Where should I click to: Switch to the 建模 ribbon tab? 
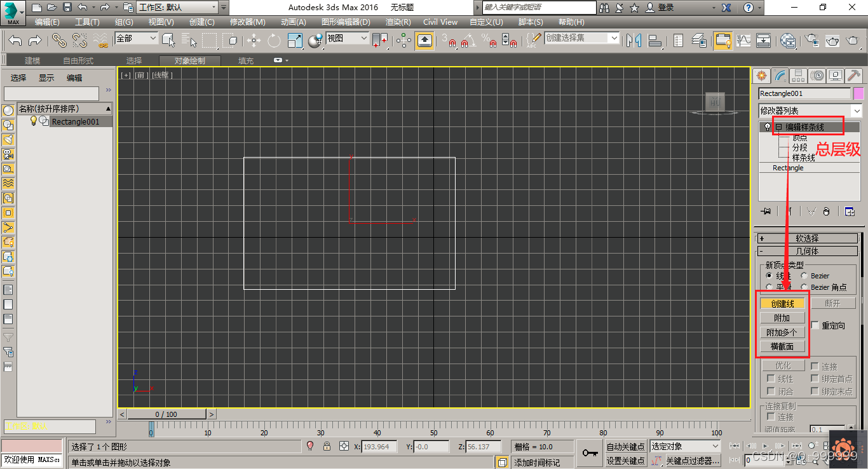point(32,61)
